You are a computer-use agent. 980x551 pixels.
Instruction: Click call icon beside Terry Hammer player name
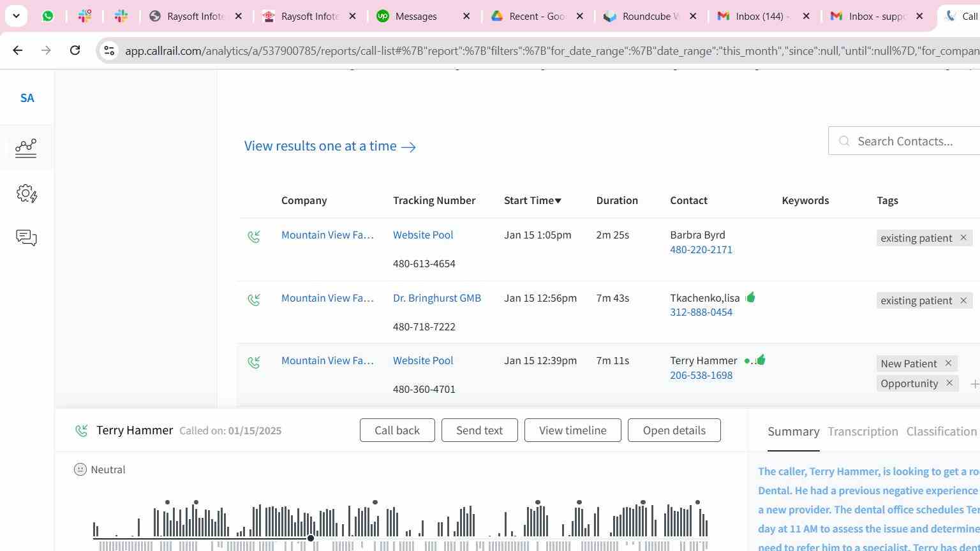82,431
